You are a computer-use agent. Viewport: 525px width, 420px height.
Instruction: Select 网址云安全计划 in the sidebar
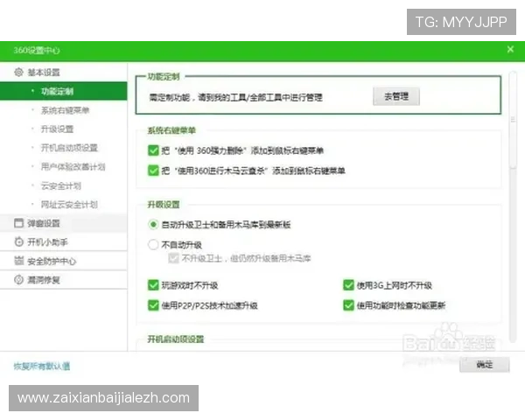[x=69, y=204]
